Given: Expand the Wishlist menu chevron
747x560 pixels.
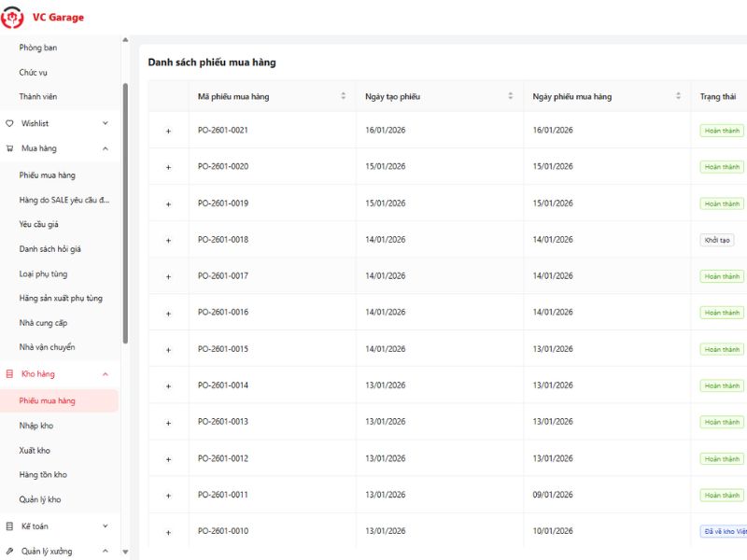Looking at the screenshot, I should (x=105, y=123).
